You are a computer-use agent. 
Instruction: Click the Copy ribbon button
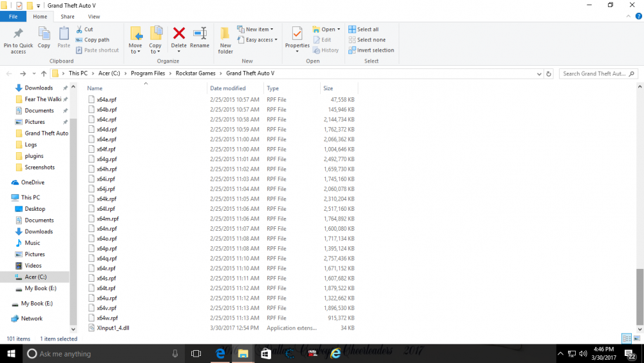[44, 38]
